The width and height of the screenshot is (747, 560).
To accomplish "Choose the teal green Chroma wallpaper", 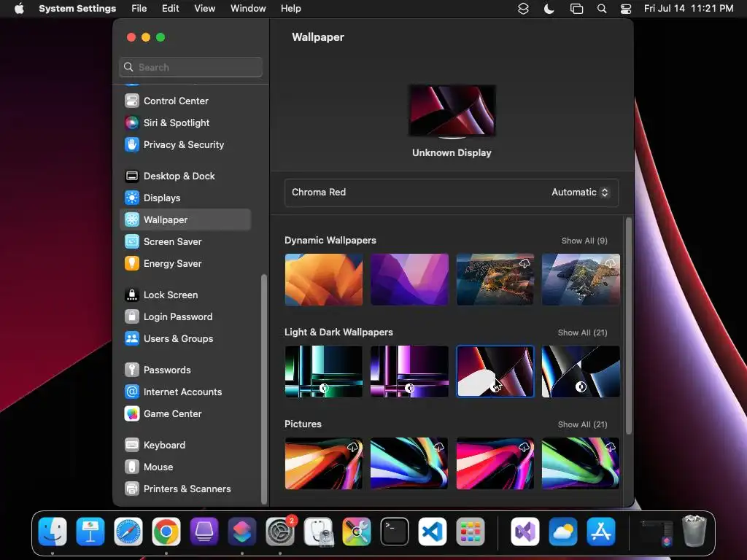I will coord(323,371).
